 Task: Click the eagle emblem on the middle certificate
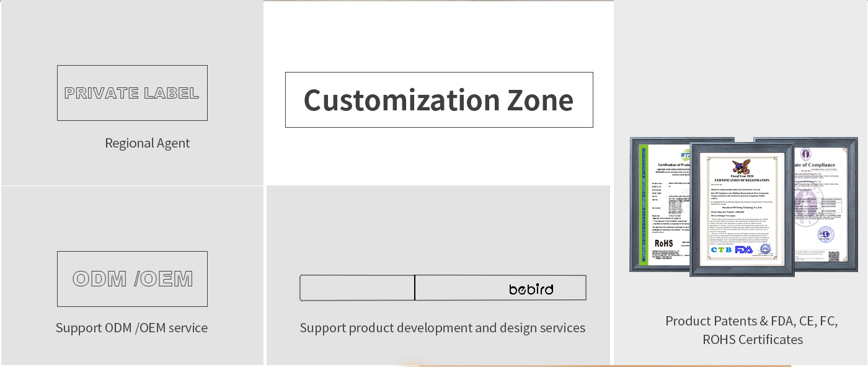click(x=741, y=167)
